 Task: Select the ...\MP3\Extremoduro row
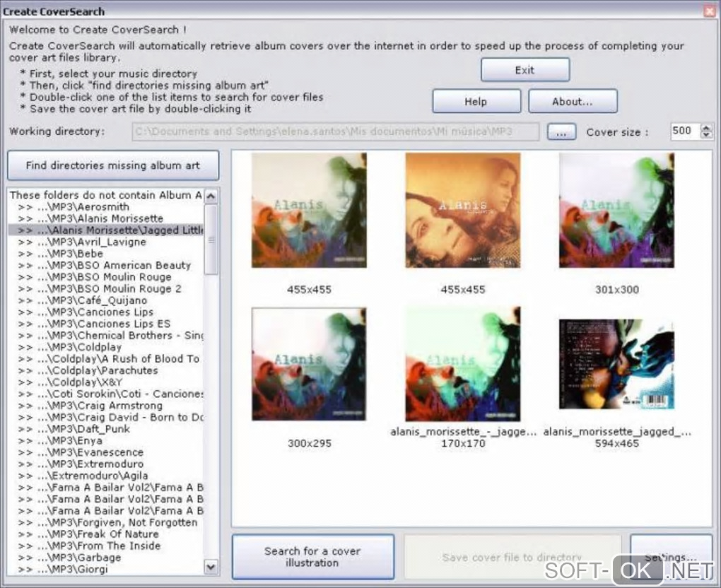106,464
